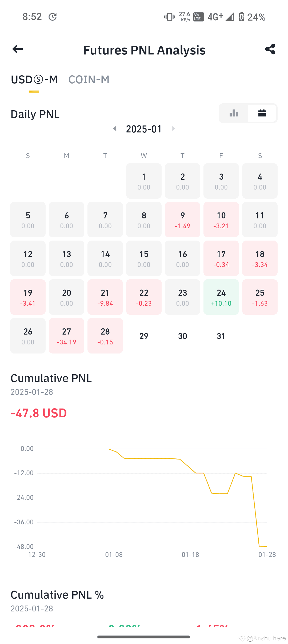Tap the -47.8 USD cumulative value
Screen dimensions: 288x644
[39, 413]
